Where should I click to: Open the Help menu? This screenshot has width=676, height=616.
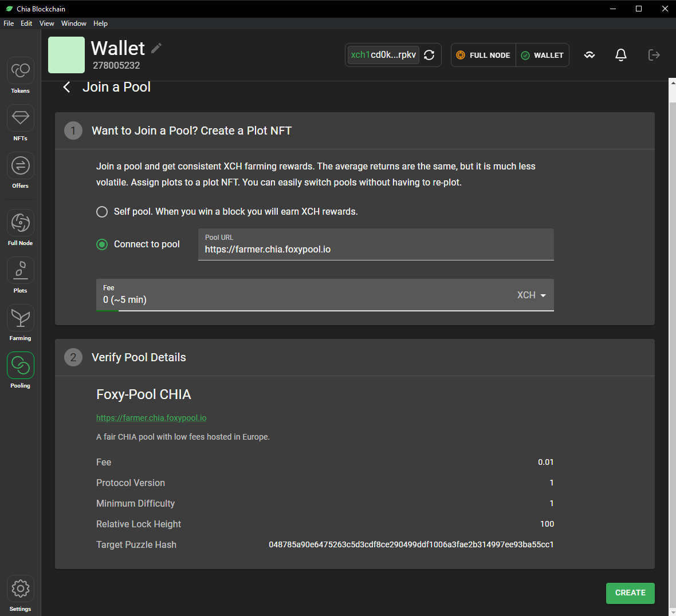100,23
